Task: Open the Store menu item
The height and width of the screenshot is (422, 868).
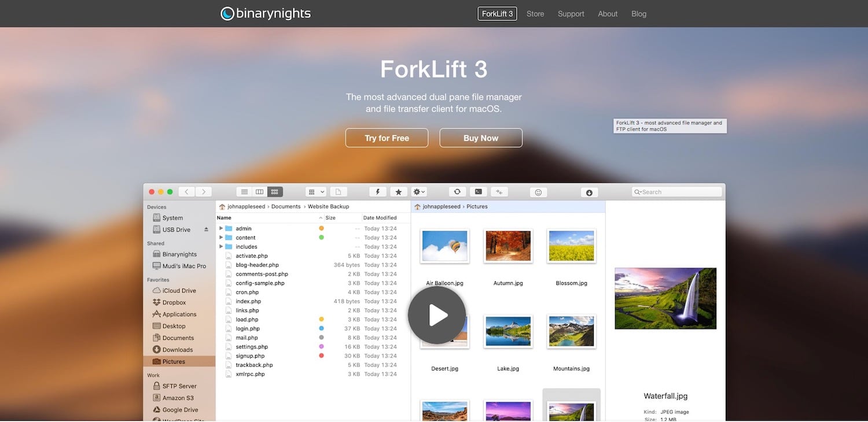Action: 535,14
